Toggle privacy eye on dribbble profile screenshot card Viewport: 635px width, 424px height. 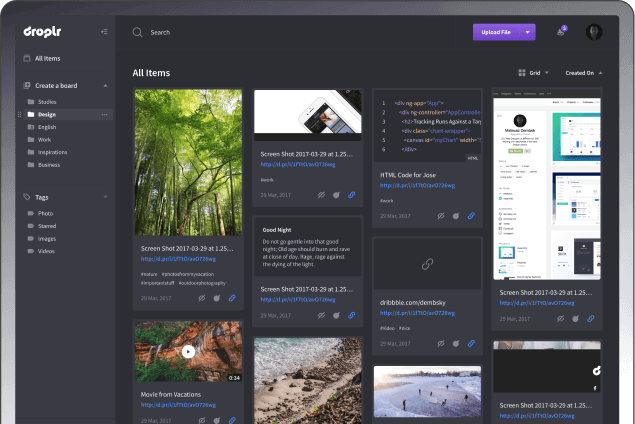(560, 319)
